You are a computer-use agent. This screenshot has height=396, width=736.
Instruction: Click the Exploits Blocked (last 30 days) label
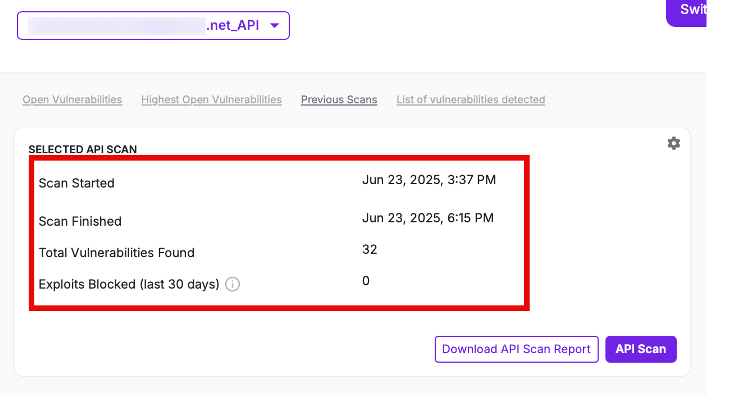[129, 284]
